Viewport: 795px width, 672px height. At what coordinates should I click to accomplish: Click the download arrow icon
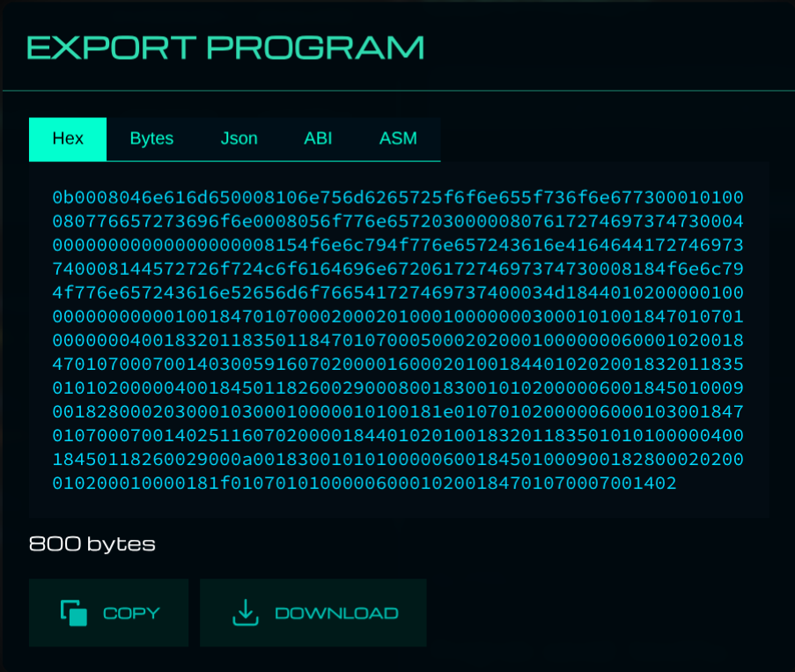tap(245, 613)
